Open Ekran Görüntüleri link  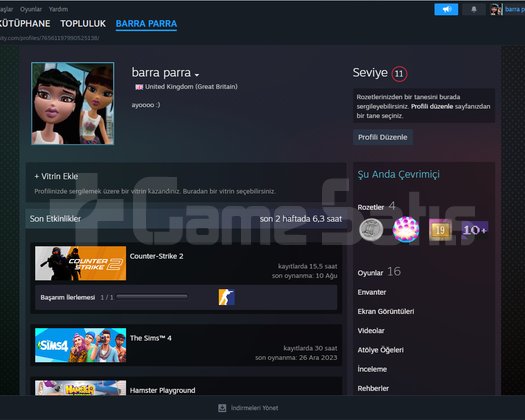tap(386, 311)
